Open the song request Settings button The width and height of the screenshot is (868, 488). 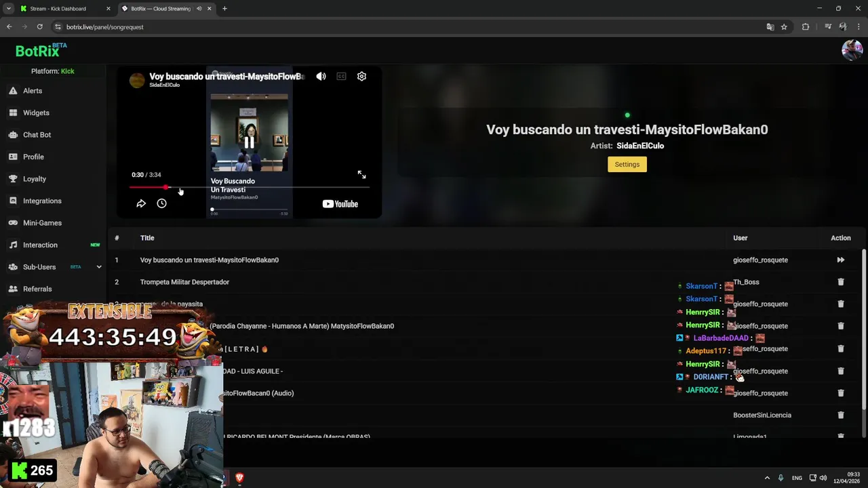[627, 164]
